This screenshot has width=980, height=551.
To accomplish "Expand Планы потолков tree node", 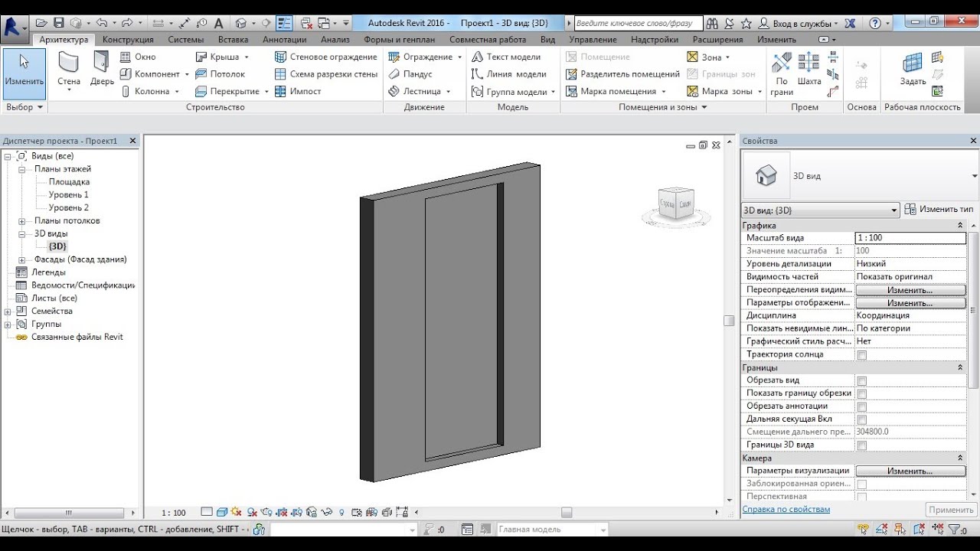I will pos(22,221).
